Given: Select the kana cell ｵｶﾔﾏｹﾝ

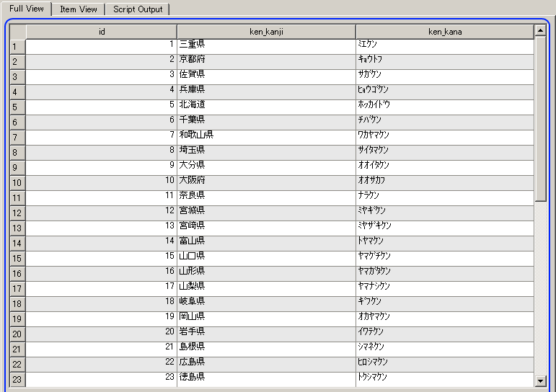Looking at the screenshot, I should click(x=445, y=319).
